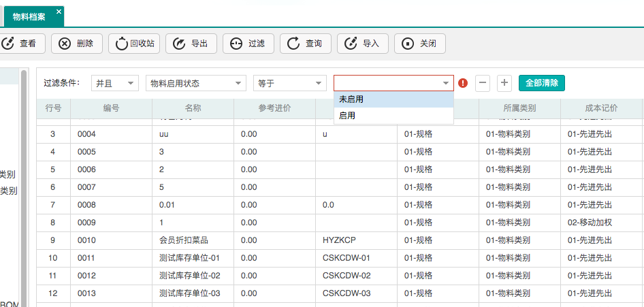This screenshot has height=307, width=644.
Task: Click the 删除 delete toolbar button
Action: click(x=76, y=44)
